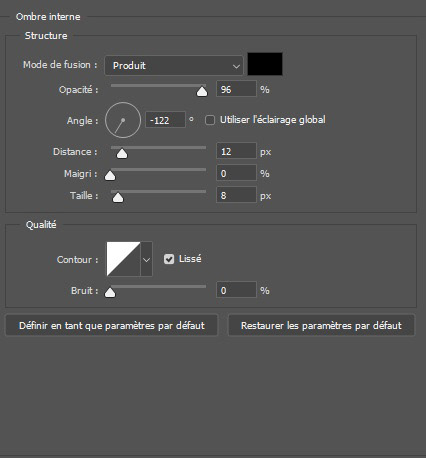Click the Distance slider handle

tap(122, 154)
